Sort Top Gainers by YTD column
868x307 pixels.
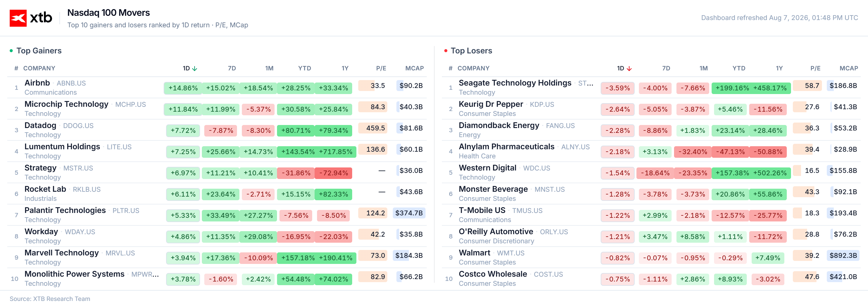coord(304,68)
